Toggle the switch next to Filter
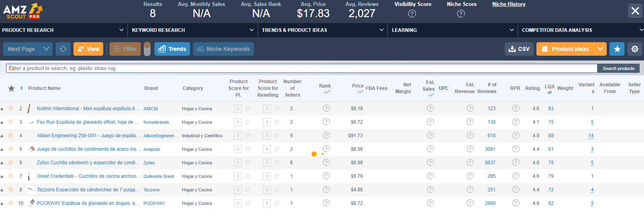This screenshot has width=644, height=216. [147, 49]
